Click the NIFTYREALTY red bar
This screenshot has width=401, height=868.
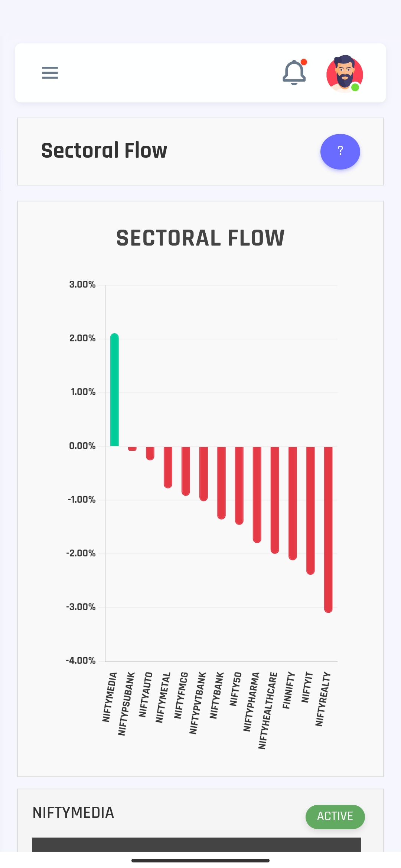point(328,529)
